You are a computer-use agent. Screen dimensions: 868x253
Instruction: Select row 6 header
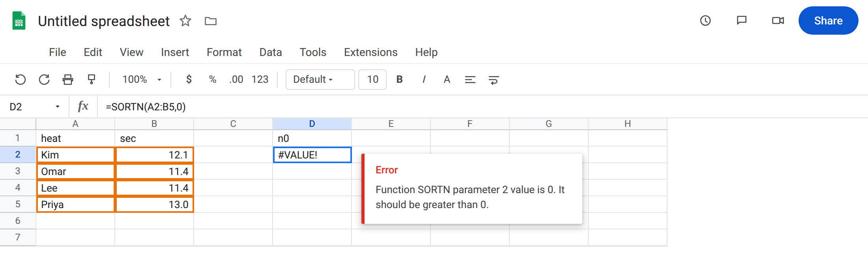point(18,221)
